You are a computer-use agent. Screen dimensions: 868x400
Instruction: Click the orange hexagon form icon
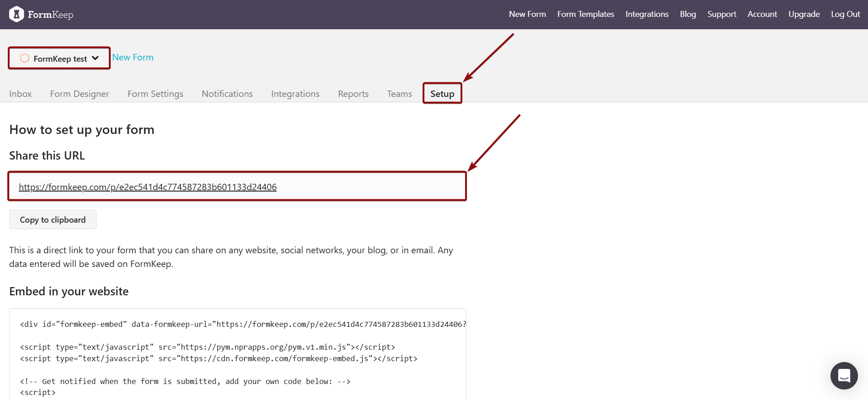click(x=25, y=58)
